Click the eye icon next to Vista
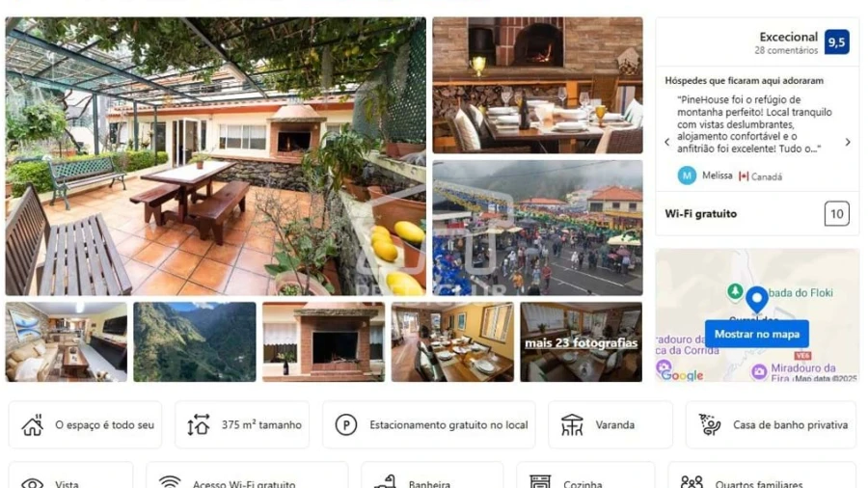This screenshot has height=488, width=868. 32,482
